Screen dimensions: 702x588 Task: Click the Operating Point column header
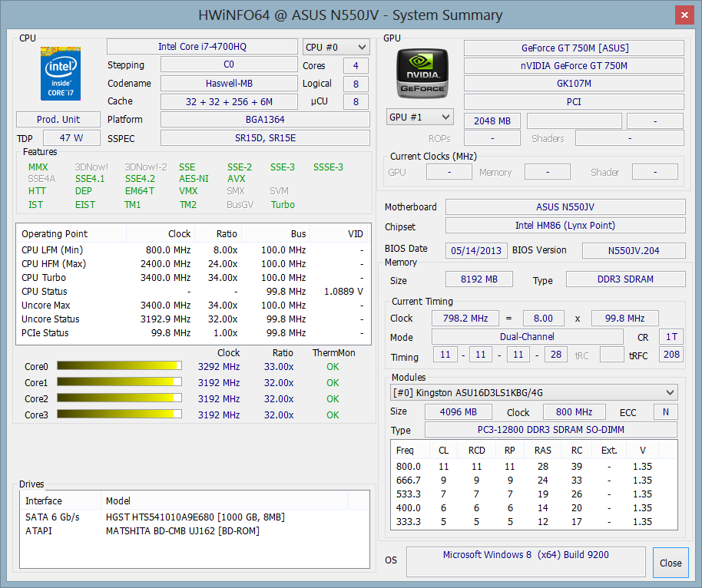[71, 233]
